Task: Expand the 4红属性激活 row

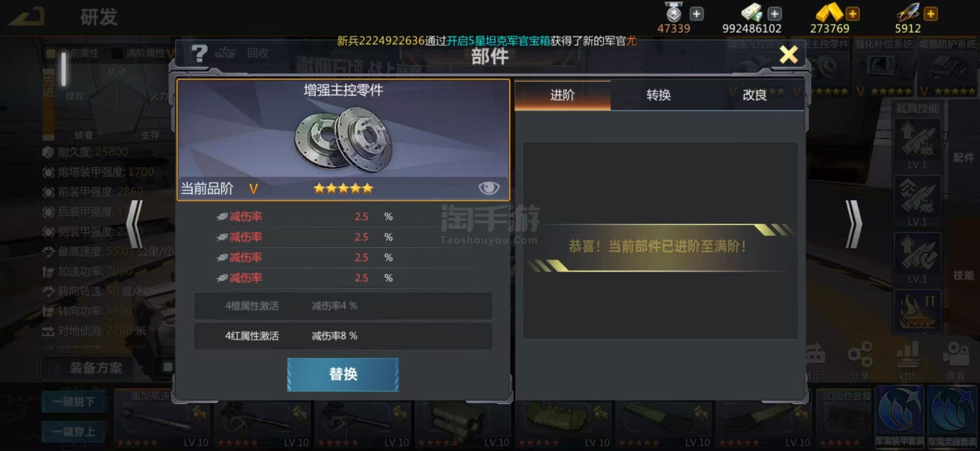Action: click(343, 336)
